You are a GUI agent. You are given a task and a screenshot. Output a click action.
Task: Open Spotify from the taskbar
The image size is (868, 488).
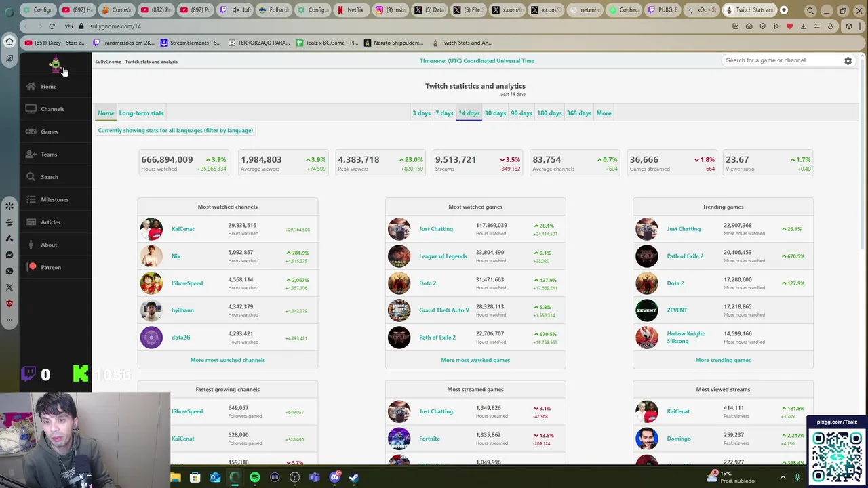tap(255, 477)
